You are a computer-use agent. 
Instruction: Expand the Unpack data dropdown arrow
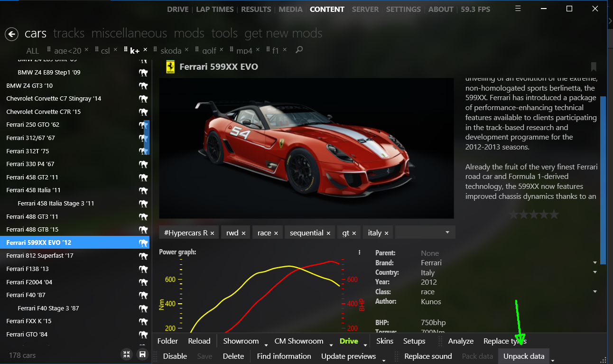tap(553, 360)
